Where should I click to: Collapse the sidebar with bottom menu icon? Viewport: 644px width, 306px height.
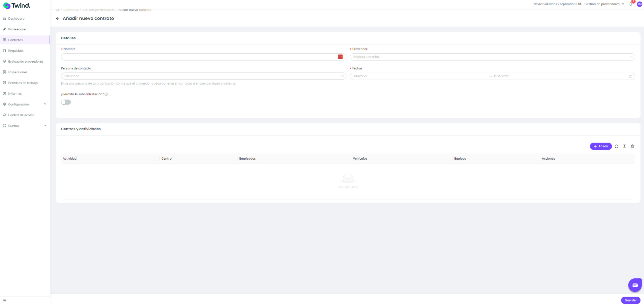pos(4,301)
